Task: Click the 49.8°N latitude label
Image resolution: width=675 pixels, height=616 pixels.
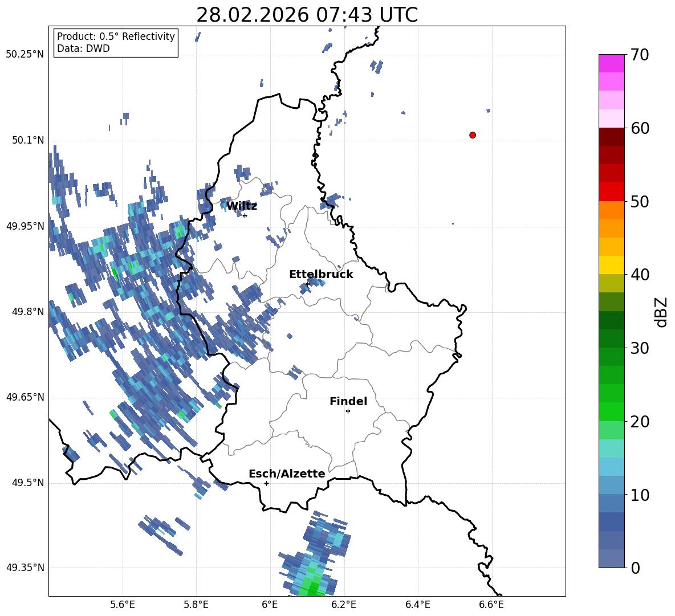Action: tap(28, 312)
